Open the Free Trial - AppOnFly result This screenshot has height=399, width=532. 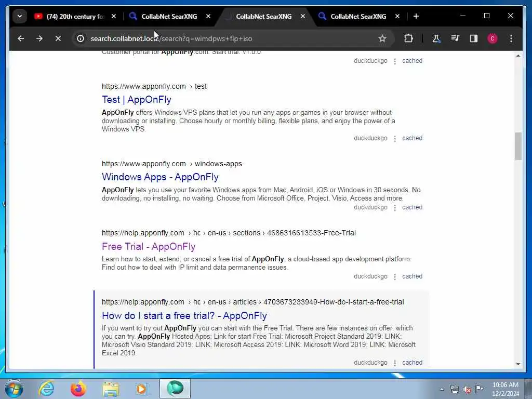(149, 247)
